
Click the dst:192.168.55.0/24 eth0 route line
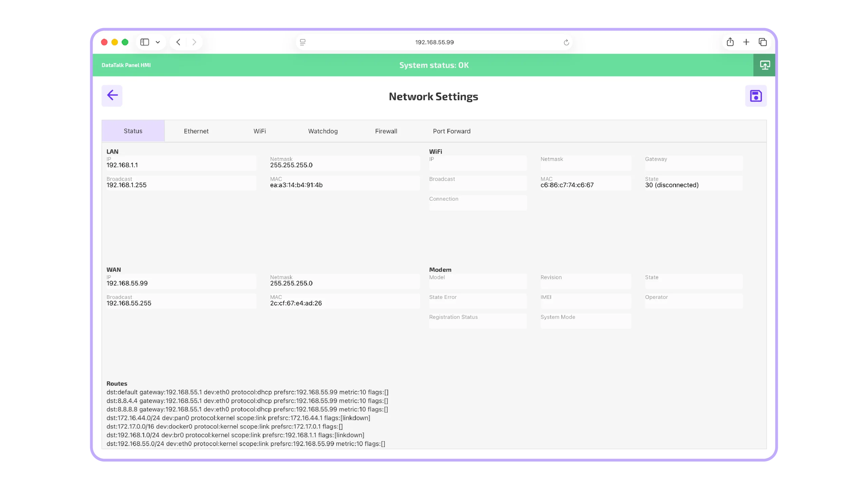245,443
